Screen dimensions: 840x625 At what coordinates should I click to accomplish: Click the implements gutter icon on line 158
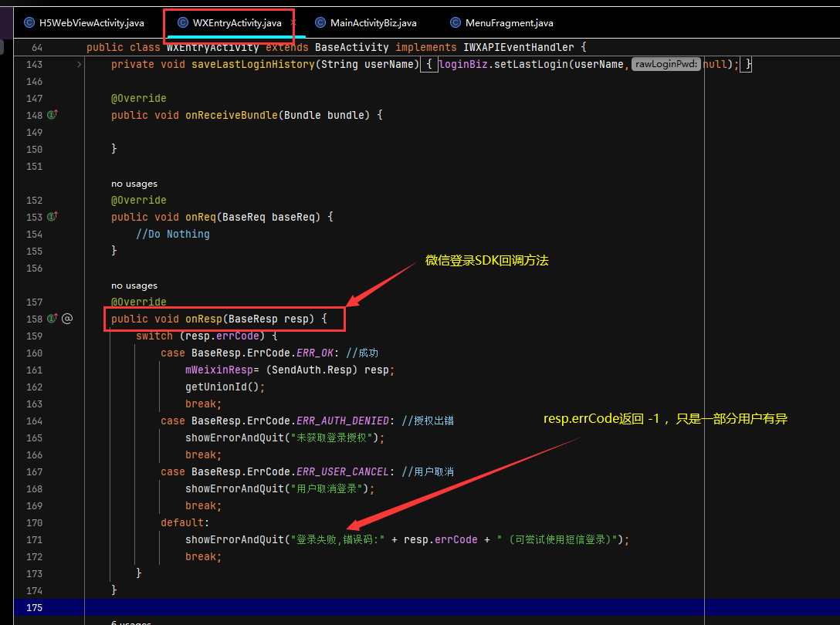pos(52,318)
